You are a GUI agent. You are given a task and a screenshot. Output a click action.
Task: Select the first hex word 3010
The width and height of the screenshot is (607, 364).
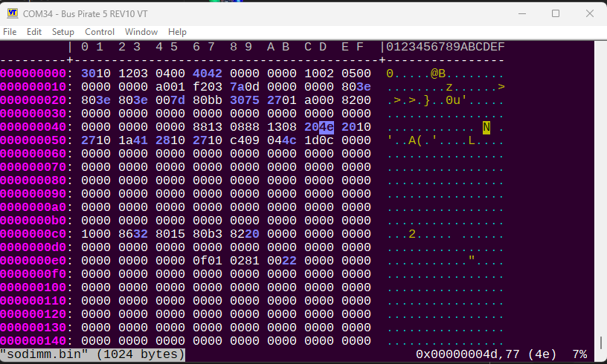95,74
